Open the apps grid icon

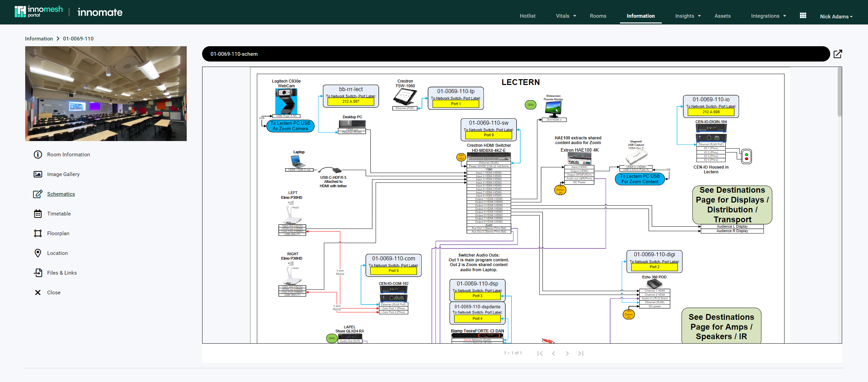point(803,16)
